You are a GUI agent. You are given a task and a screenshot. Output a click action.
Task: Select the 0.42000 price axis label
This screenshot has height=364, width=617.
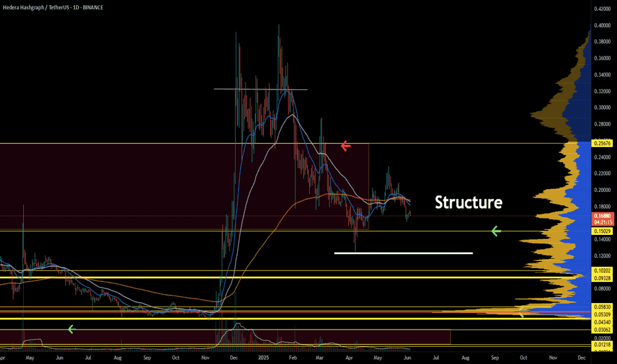pyautogui.click(x=602, y=9)
